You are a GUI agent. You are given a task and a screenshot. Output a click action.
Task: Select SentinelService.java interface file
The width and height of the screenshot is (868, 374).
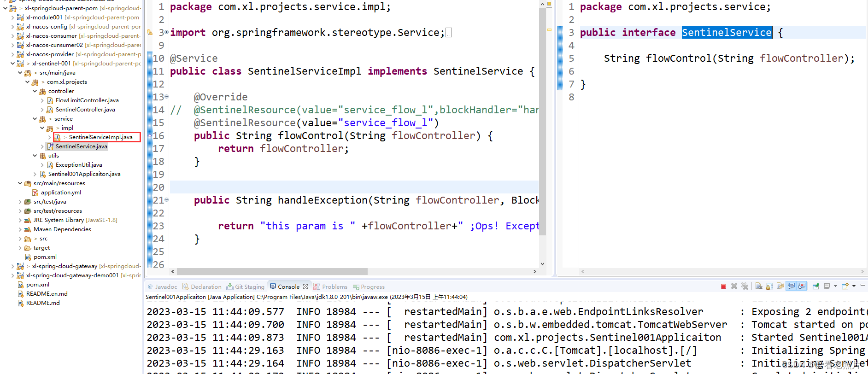(x=81, y=146)
